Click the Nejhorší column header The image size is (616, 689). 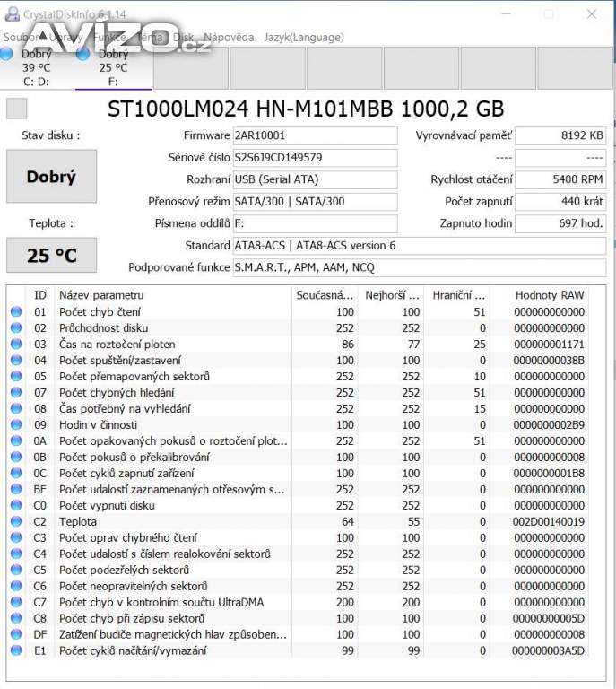point(392,295)
